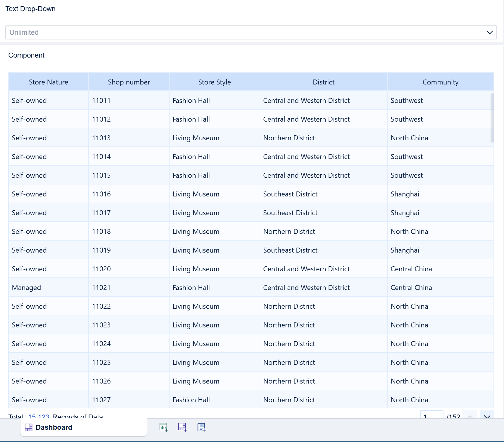Click the Component section title
The height and width of the screenshot is (442, 504).
(x=26, y=55)
